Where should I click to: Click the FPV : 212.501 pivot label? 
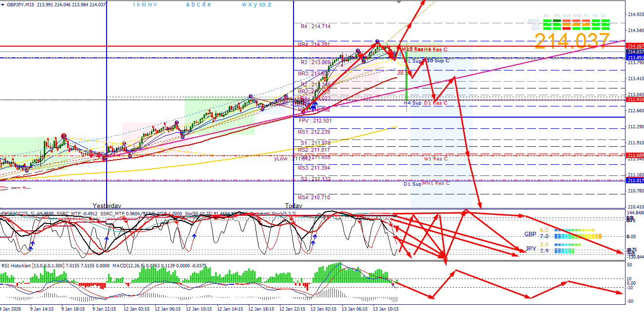[315, 121]
